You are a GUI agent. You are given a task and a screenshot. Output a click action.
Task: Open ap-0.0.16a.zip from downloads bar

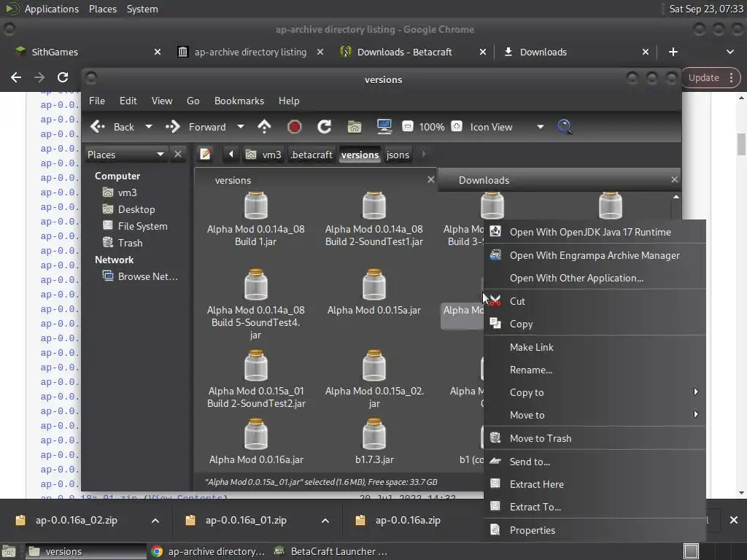pyautogui.click(x=408, y=521)
